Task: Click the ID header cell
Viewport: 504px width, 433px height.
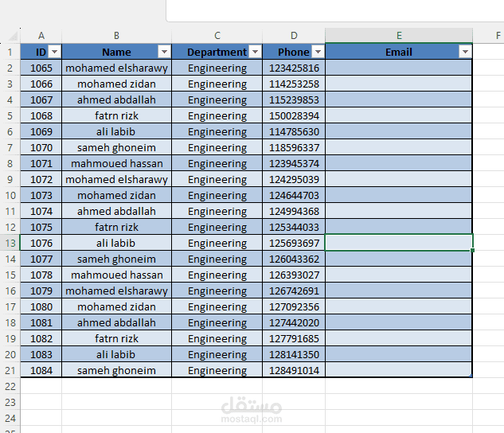Action: (x=41, y=52)
